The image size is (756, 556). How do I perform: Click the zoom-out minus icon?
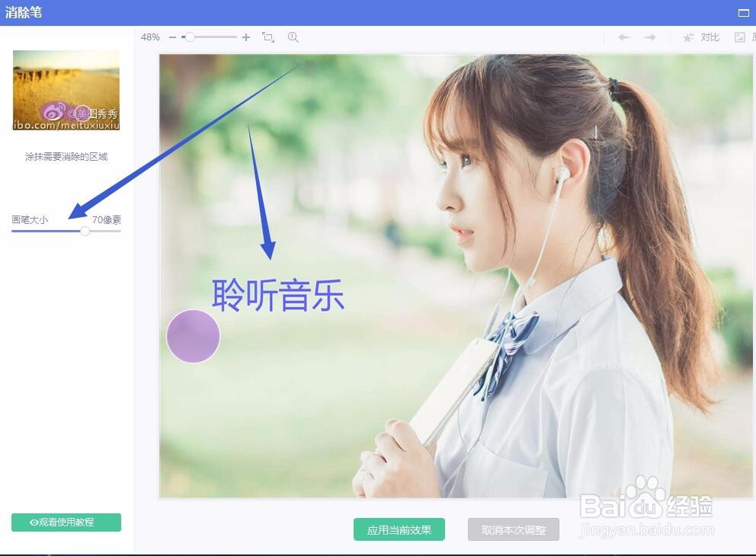[173, 36]
